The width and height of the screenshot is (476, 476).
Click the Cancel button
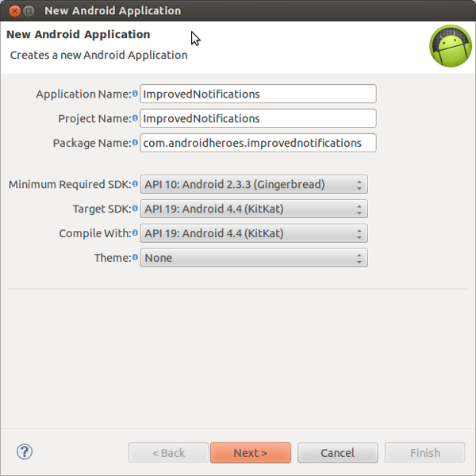338,453
